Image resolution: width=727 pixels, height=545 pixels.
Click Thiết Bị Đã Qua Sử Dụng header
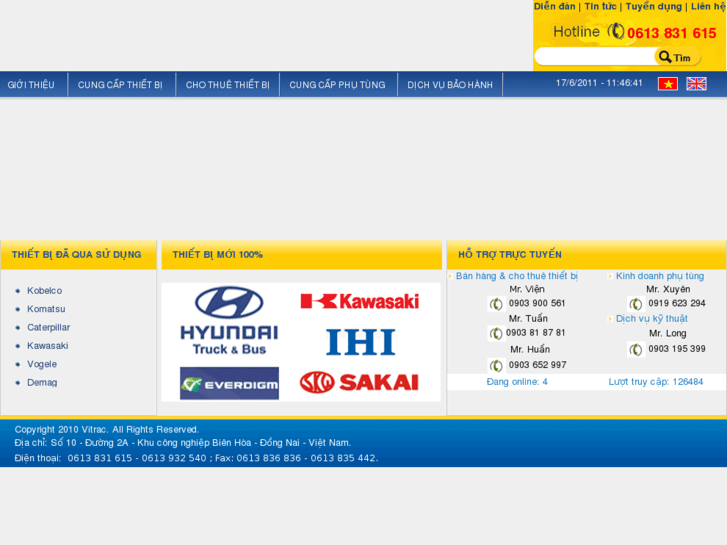point(77,255)
